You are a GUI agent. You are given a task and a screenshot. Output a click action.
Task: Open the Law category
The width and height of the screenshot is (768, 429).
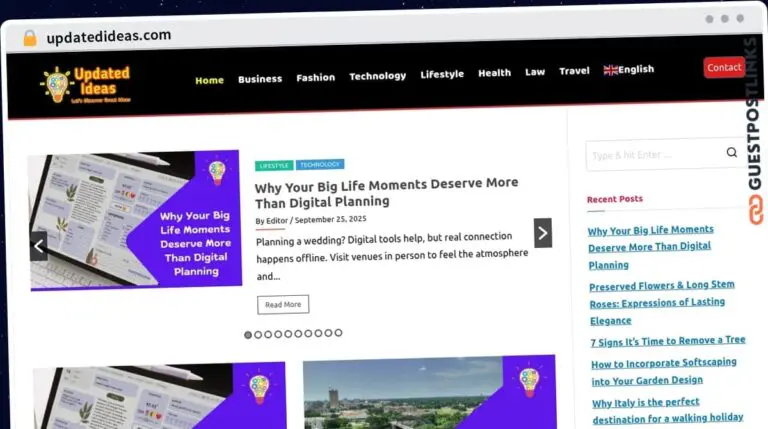535,72
